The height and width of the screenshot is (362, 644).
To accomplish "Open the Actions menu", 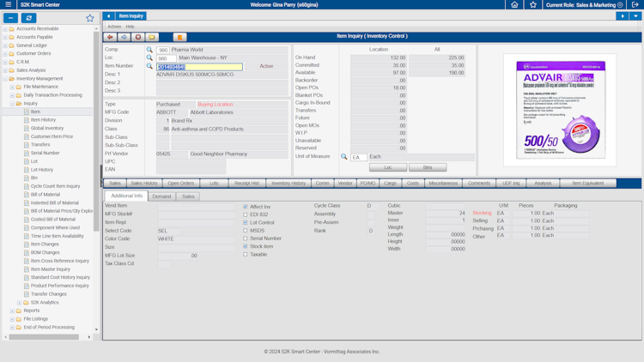I will [x=114, y=27].
